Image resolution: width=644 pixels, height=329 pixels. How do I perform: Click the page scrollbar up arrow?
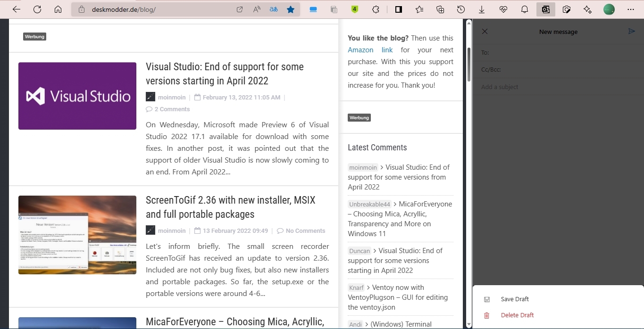point(468,22)
